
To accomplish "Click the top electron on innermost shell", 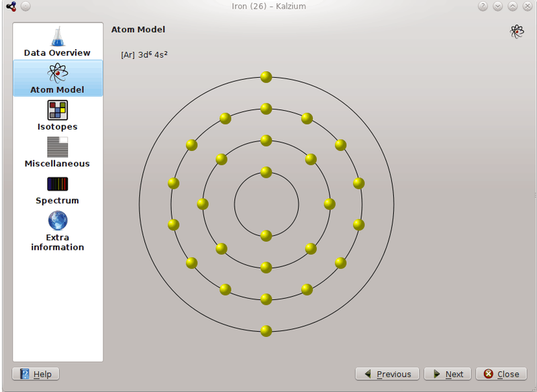I will (266, 173).
